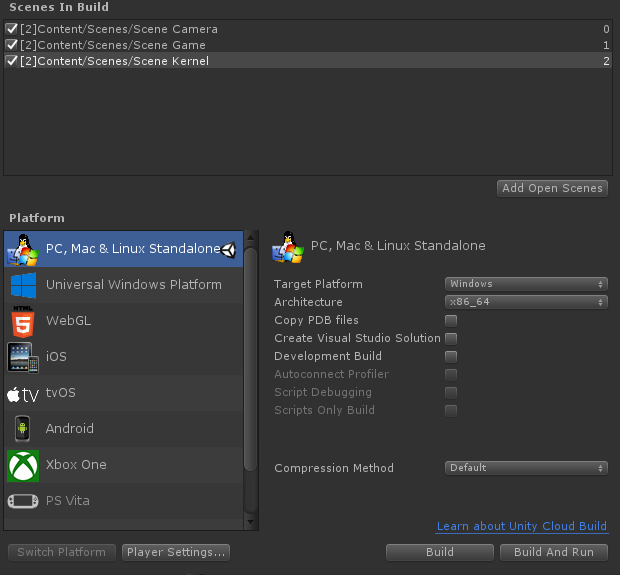Screen dimensions: 620x575
Task: Open the Compression Method dropdown
Action: pos(526,468)
